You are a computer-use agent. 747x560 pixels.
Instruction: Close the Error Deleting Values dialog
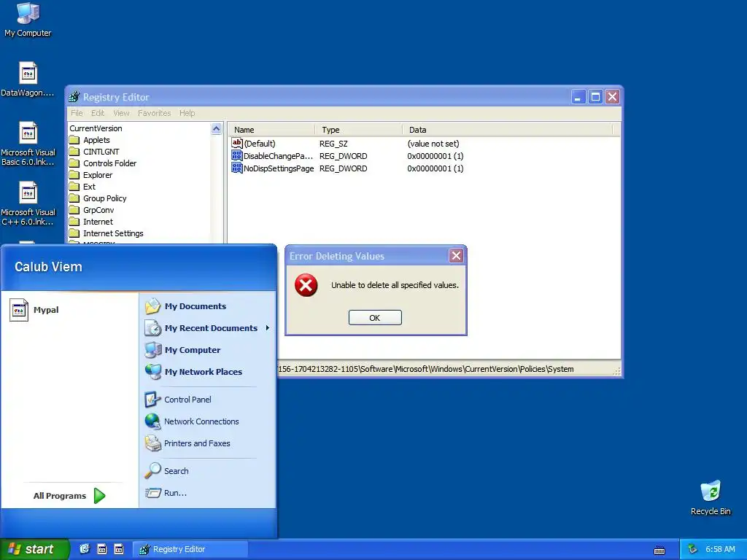tap(456, 256)
